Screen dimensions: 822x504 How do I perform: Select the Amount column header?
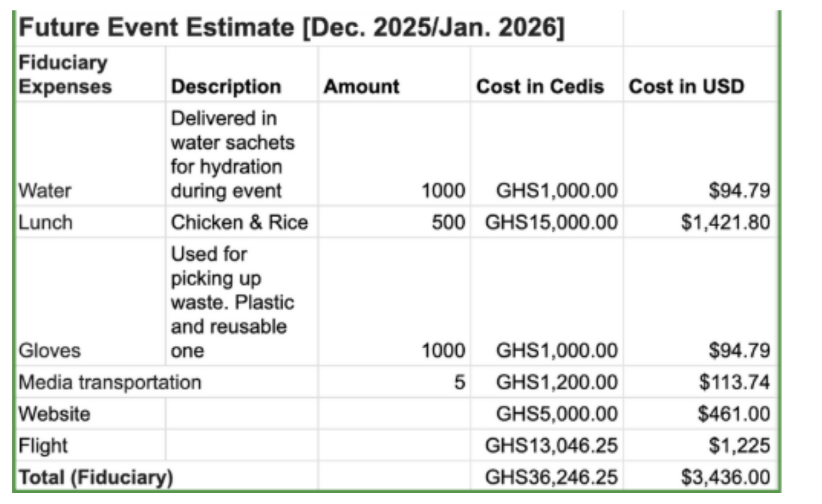click(x=361, y=87)
